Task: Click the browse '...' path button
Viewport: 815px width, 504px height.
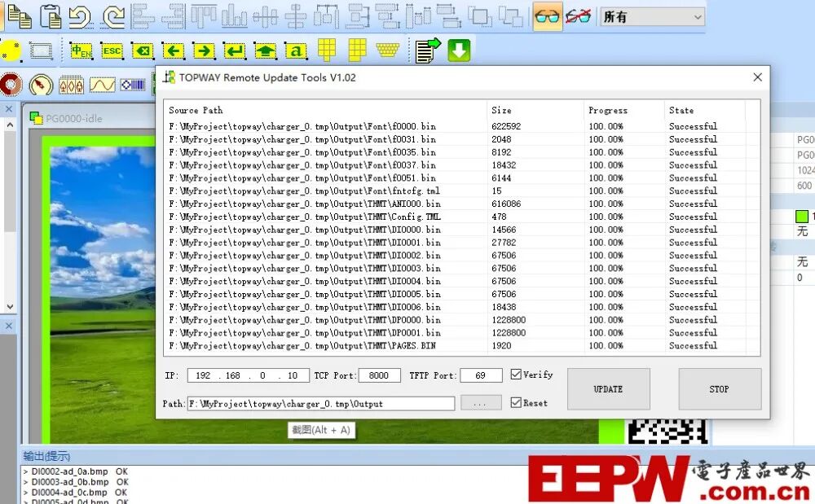Action: click(x=481, y=403)
